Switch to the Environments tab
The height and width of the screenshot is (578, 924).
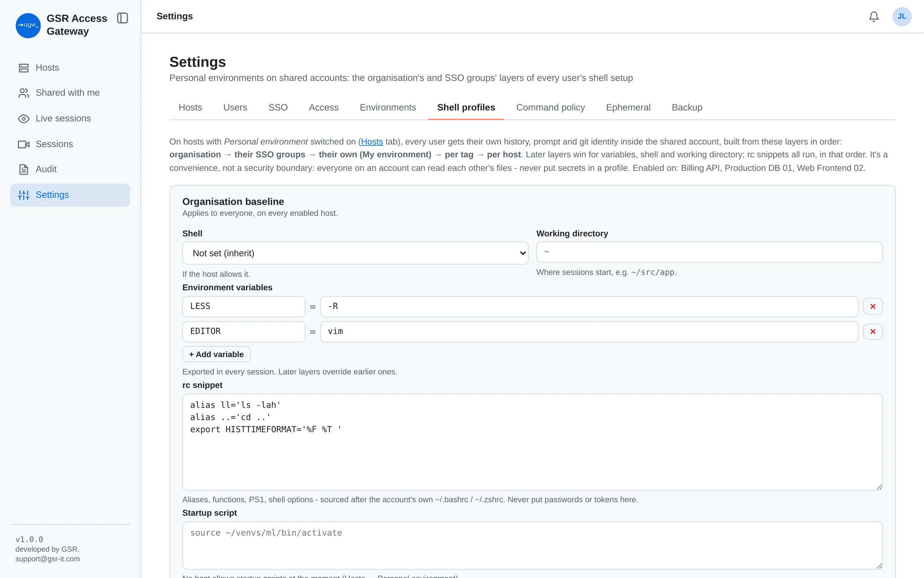coord(388,108)
